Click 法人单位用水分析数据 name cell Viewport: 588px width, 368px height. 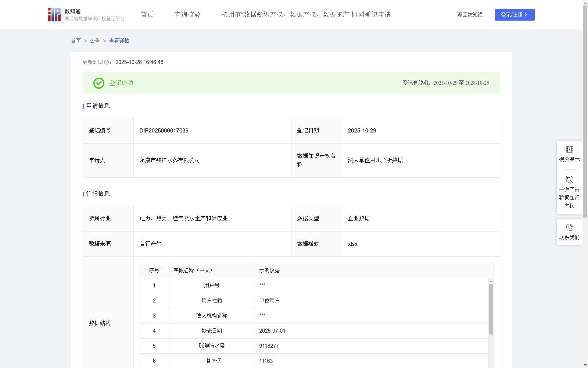[421, 160]
